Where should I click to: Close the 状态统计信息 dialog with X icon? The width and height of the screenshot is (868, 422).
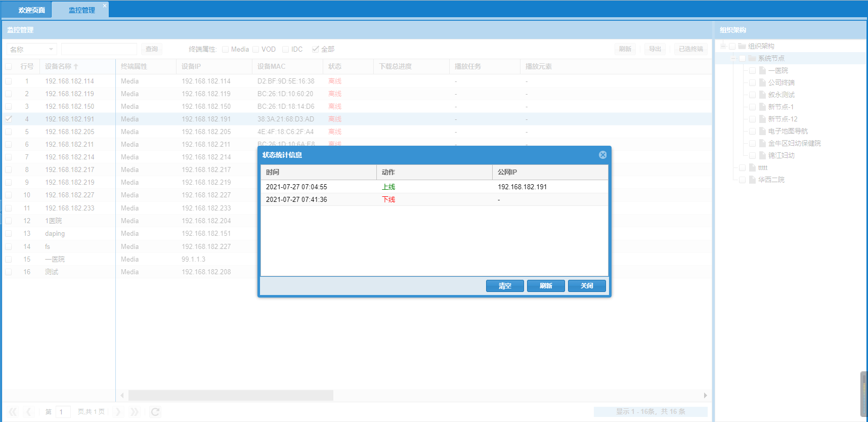(x=602, y=155)
